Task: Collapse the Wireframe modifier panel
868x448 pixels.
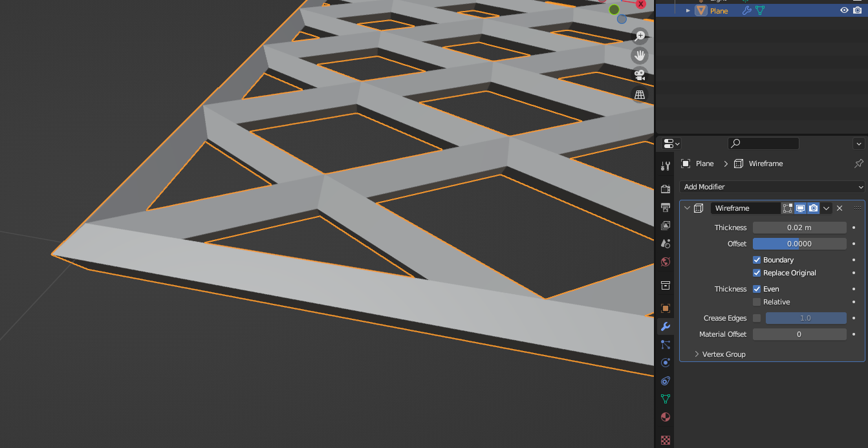Action: click(x=687, y=208)
